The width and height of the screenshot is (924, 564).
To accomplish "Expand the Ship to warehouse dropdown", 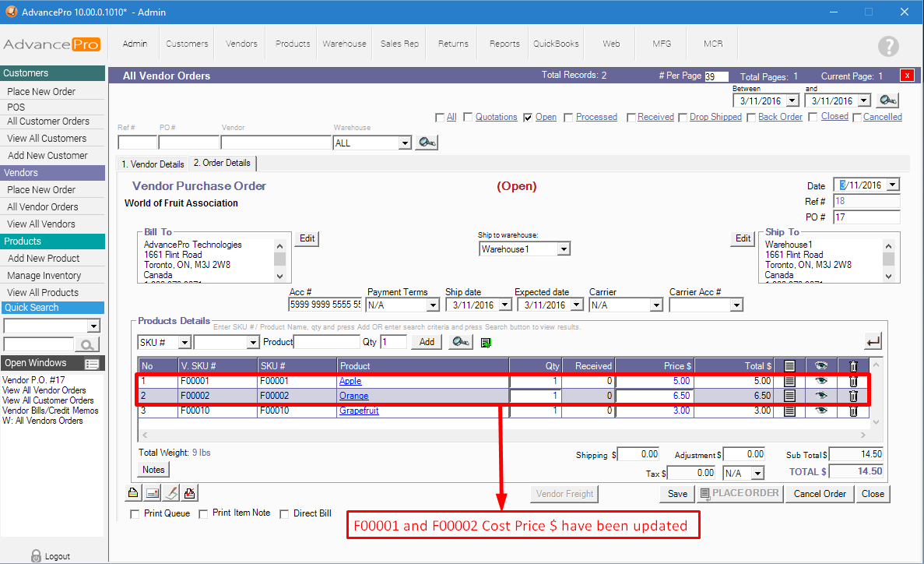I will [564, 249].
